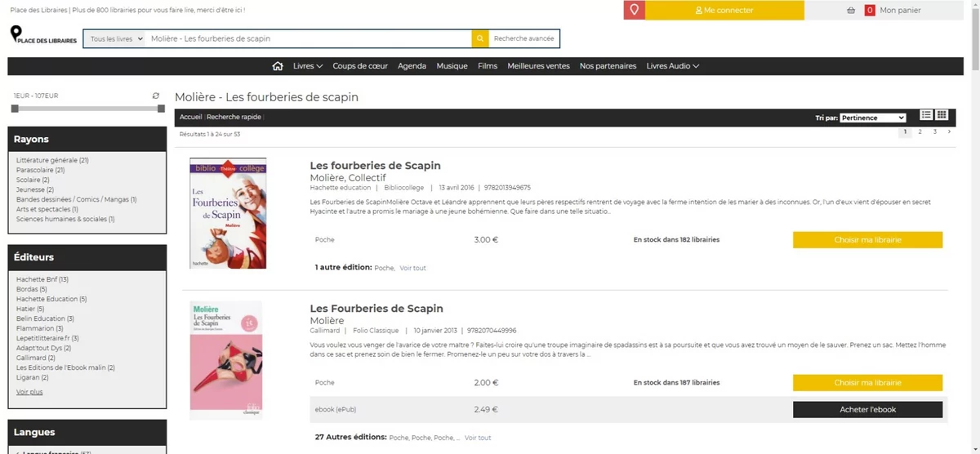Filter by publisher Adapt'tout Dys (2)
Screen dimensions: 980x454
(x=44, y=348)
